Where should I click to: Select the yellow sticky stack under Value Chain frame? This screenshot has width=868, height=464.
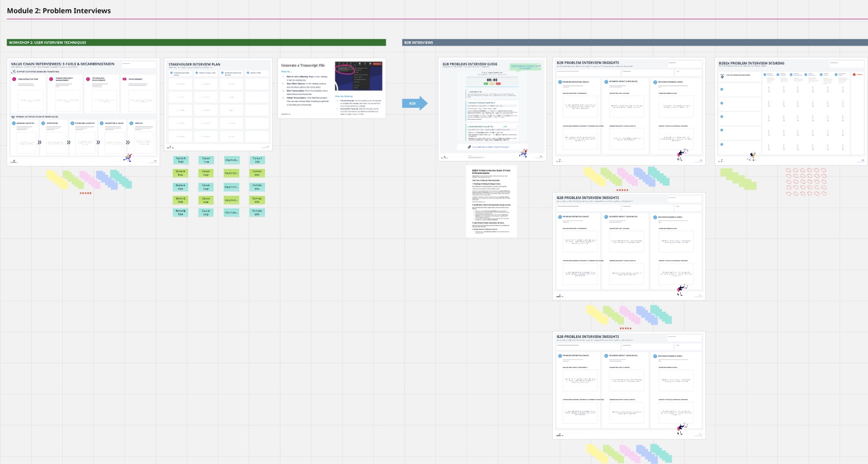(x=57, y=179)
